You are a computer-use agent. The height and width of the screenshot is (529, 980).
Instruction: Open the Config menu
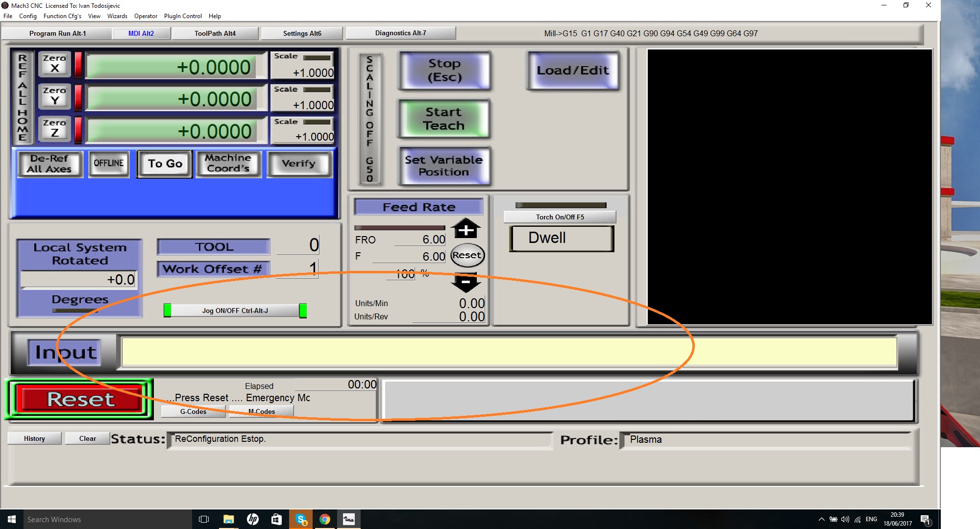pyautogui.click(x=28, y=16)
